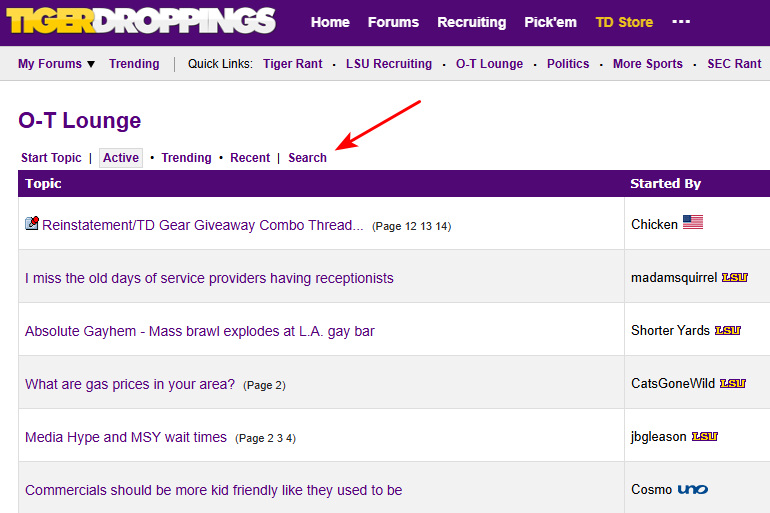Click username madamsquirrel
Image resolution: width=770 pixels, height=513 pixels.
coord(674,277)
